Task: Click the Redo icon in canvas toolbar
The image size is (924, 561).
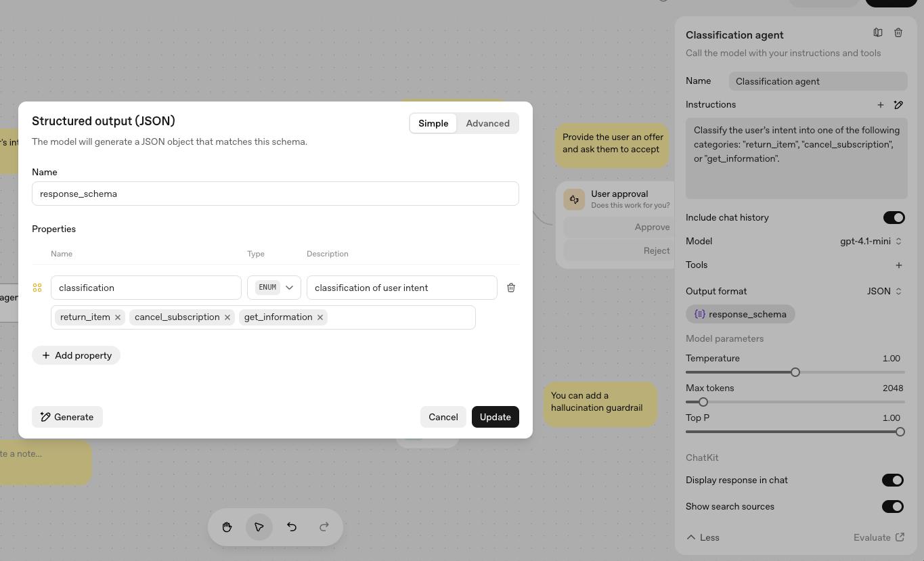Action: coord(324,527)
